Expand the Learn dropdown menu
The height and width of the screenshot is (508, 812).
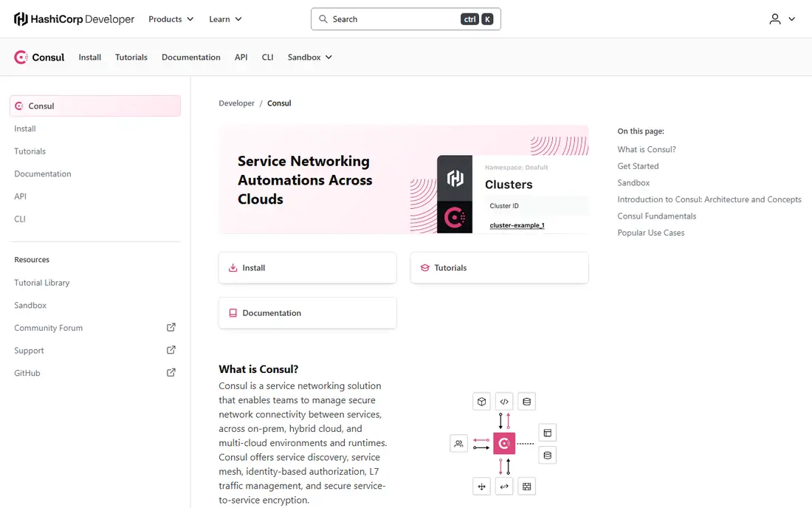tap(225, 19)
